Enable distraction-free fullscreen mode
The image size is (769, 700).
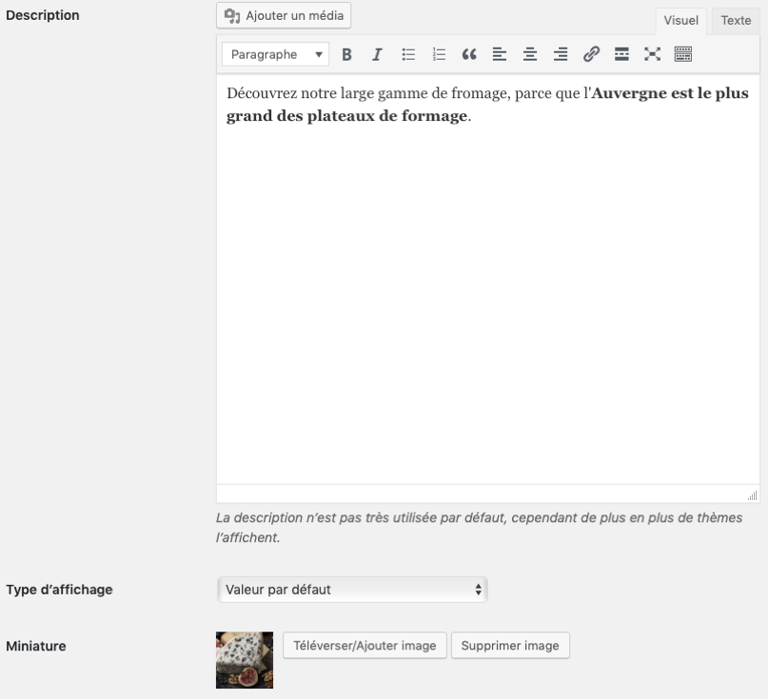pos(652,55)
